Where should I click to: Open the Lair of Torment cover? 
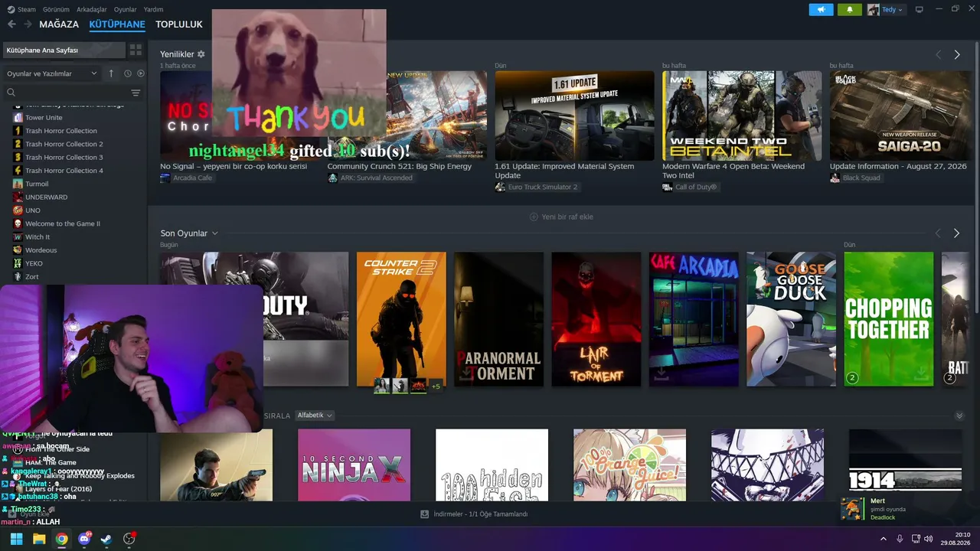596,319
